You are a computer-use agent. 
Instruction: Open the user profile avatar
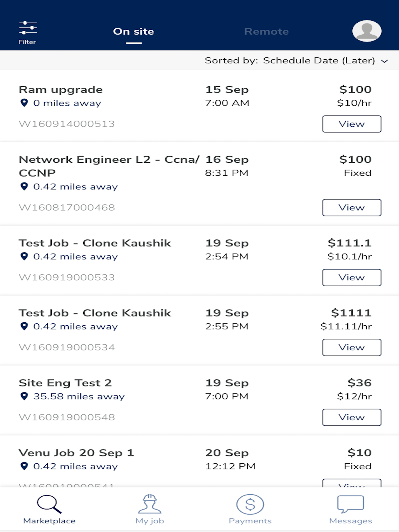366,31
